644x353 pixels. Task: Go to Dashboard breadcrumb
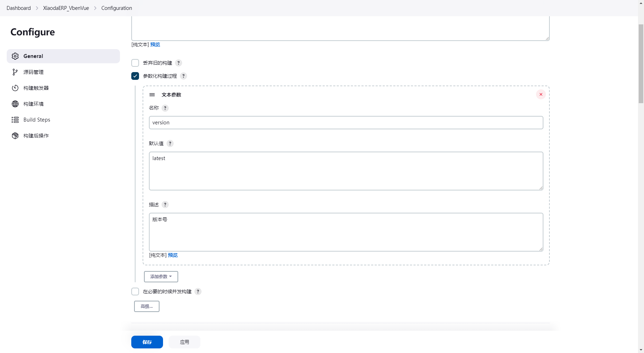[x=19, y=8]
